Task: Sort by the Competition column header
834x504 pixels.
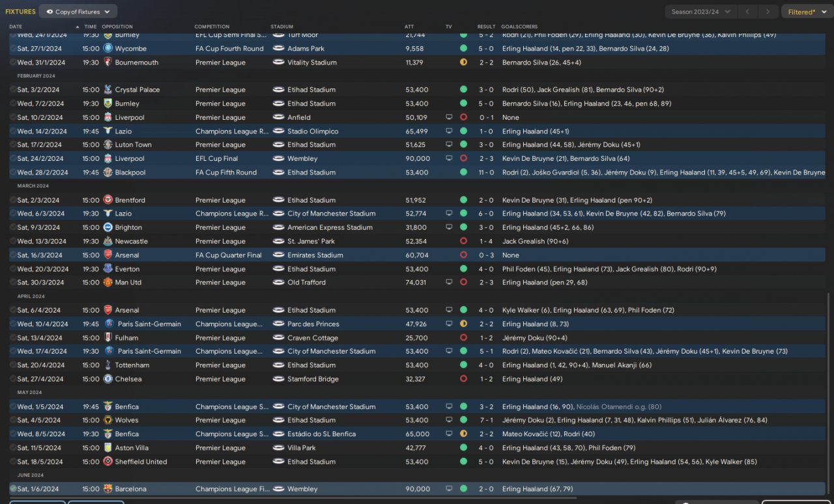Action: tap(212, 27)
